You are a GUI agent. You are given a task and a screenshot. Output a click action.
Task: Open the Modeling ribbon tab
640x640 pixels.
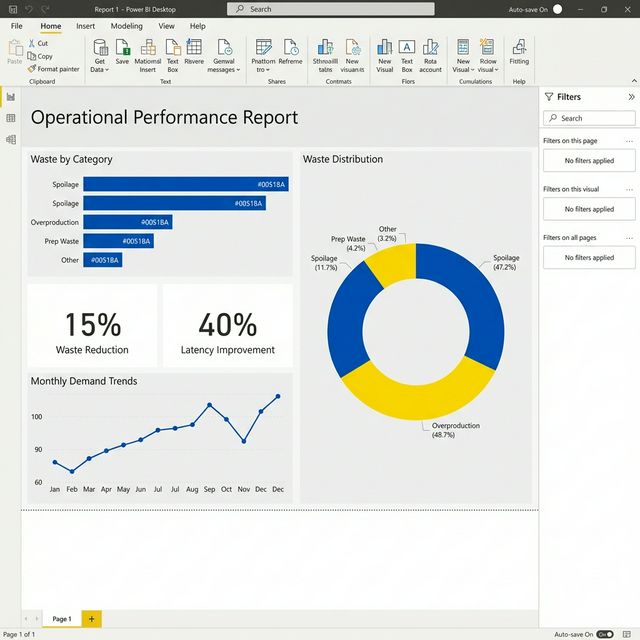(126, 26)
